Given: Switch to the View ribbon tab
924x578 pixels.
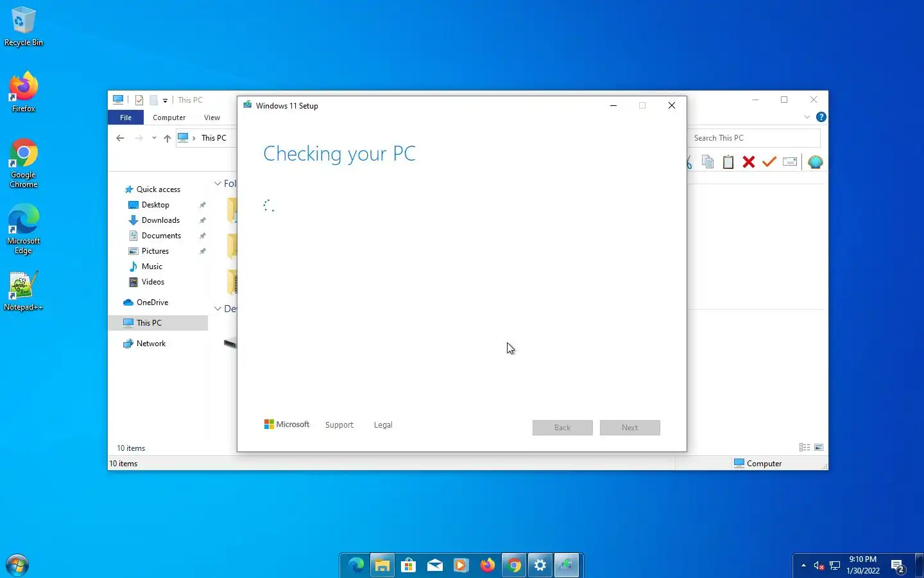Looking at the screenshot, I should tap(212, 118).
